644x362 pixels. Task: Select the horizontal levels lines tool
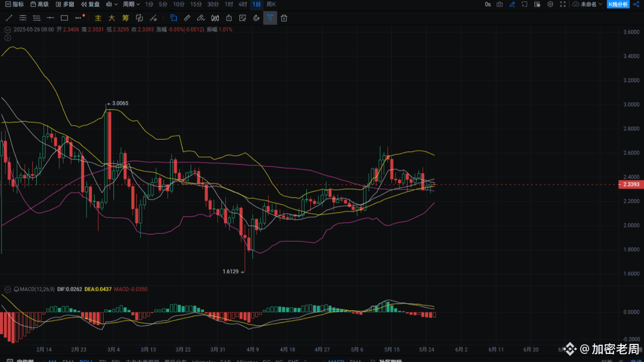[x=36, y=18]
